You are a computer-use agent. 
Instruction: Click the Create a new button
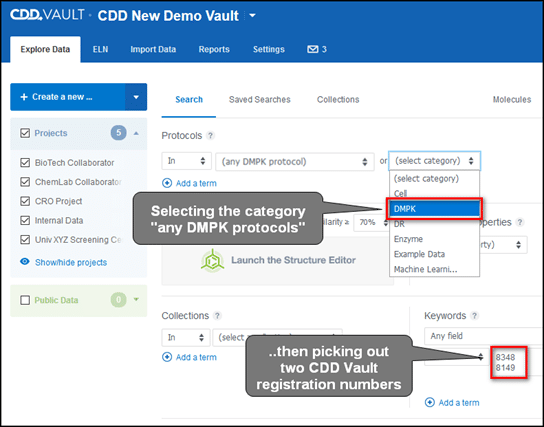click(x=68, y=97)
